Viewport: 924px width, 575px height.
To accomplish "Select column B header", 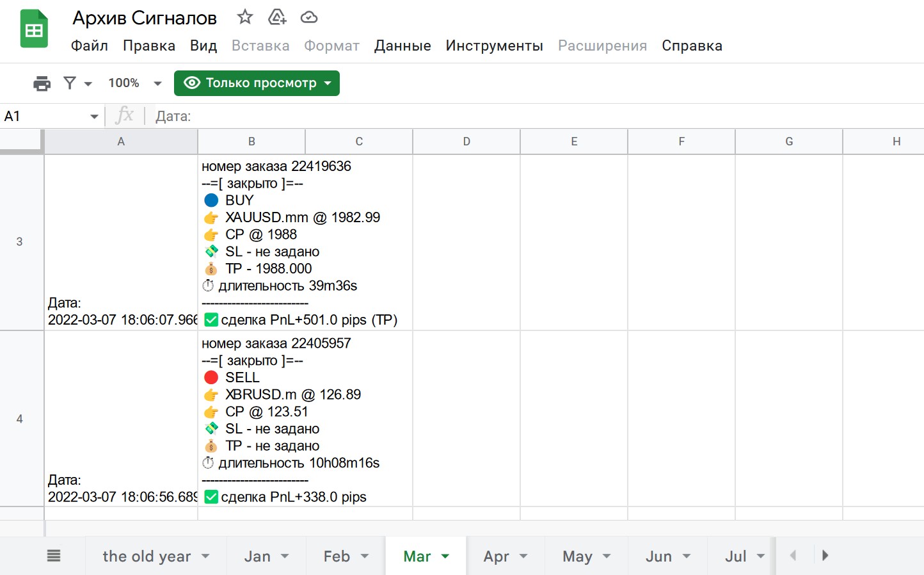I will (251, 142).
